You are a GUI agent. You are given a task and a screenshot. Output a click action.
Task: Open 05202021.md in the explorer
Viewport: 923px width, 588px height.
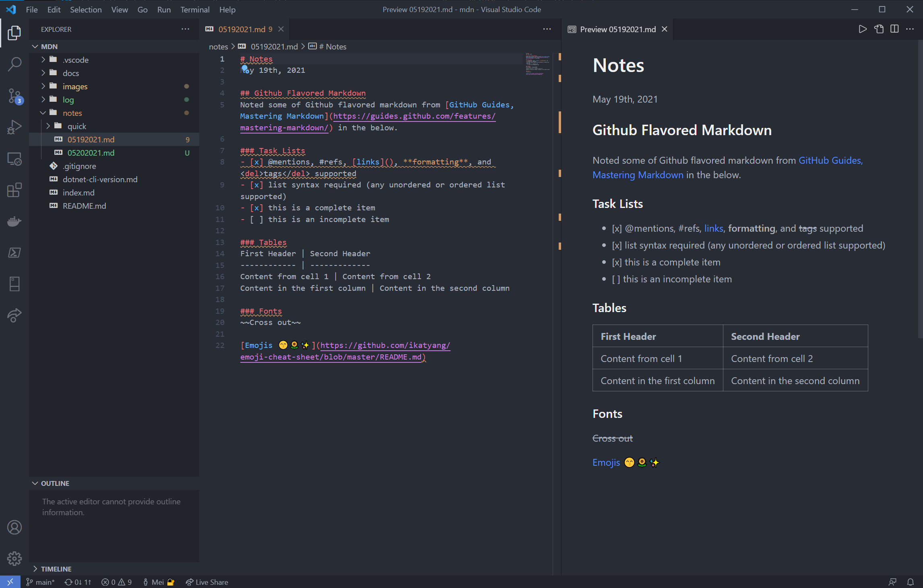(x=91, y=153)
